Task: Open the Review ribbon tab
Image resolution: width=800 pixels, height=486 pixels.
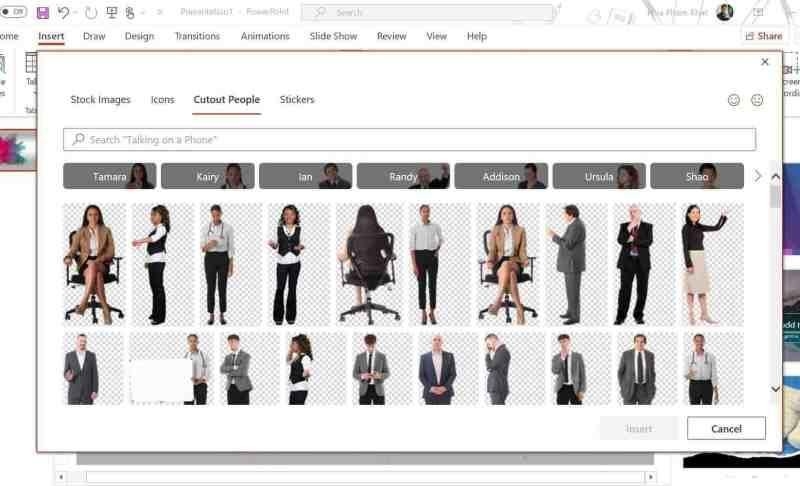Action: point(391,36)
